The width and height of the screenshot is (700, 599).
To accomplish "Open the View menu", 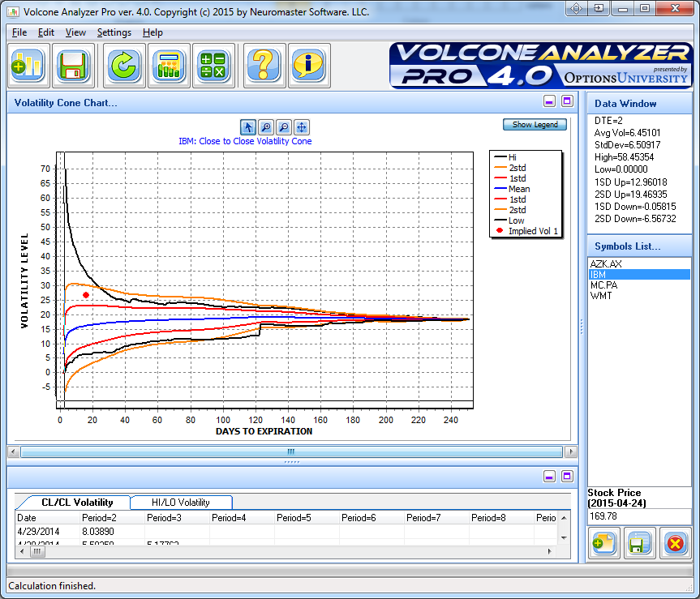I will (75, 32).
